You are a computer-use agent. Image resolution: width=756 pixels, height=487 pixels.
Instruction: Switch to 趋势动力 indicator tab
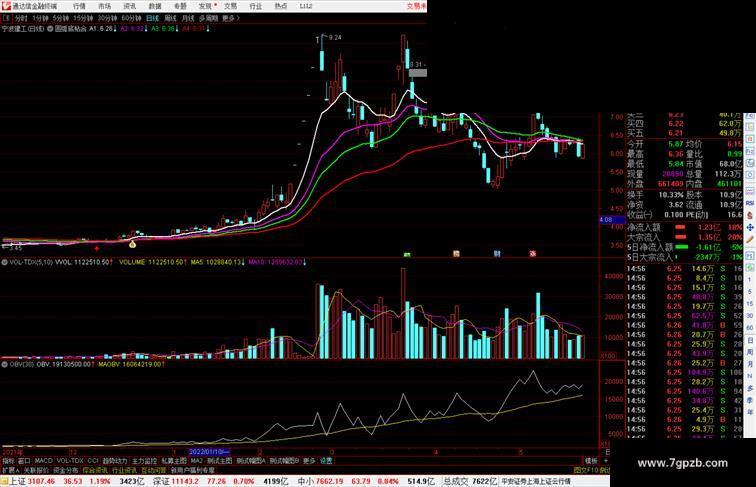[x=115, y=461]
